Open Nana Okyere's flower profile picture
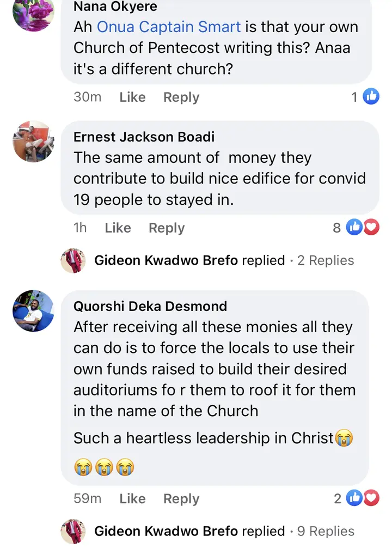The image size is (392, 549). pos(34,11)
